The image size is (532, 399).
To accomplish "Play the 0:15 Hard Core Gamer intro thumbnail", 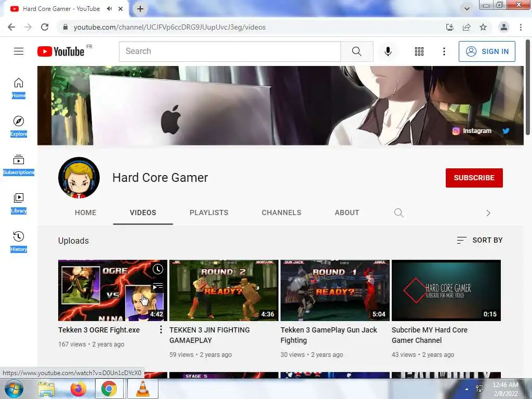I will pyautogui.click(x=446, y=290).
